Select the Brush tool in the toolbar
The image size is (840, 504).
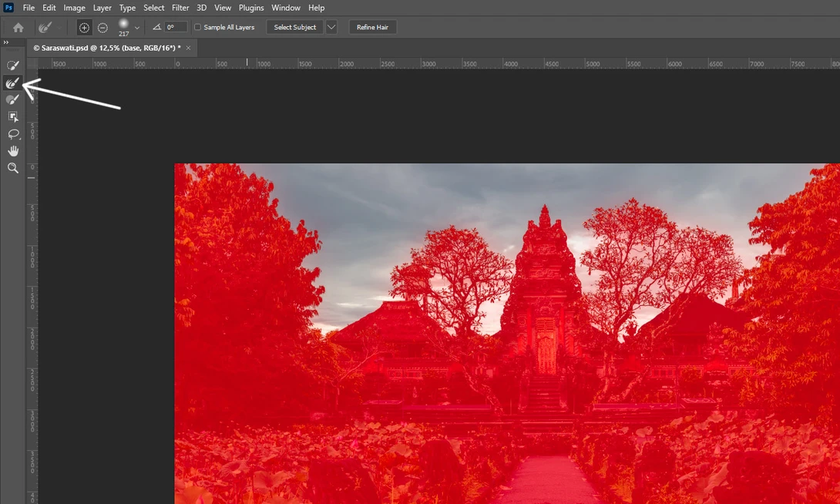tap(12, 99)
